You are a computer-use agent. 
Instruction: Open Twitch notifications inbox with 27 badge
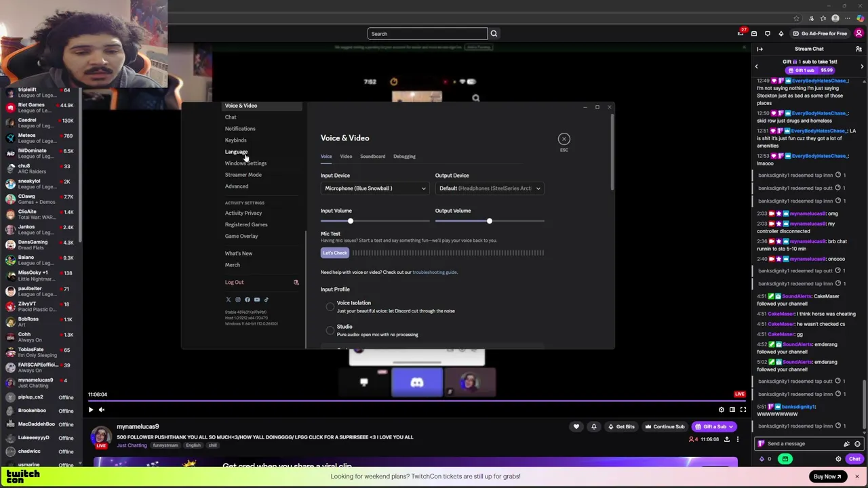741,33
